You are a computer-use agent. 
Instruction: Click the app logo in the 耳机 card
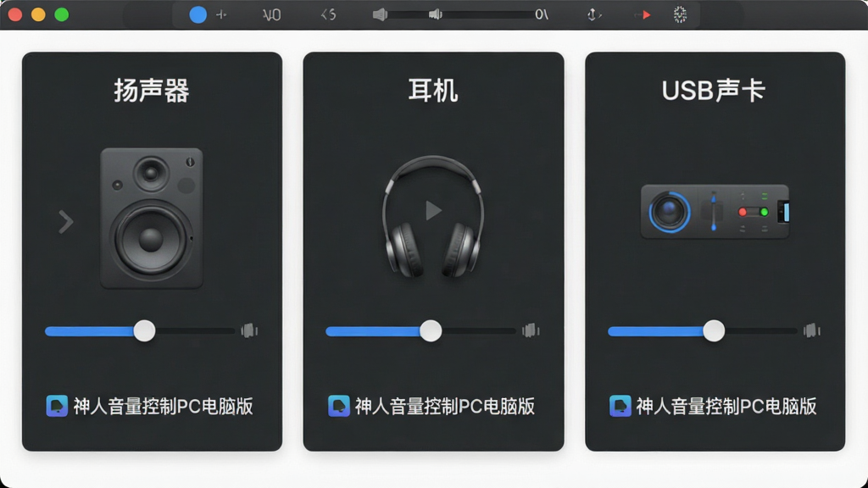pos(338,406)
